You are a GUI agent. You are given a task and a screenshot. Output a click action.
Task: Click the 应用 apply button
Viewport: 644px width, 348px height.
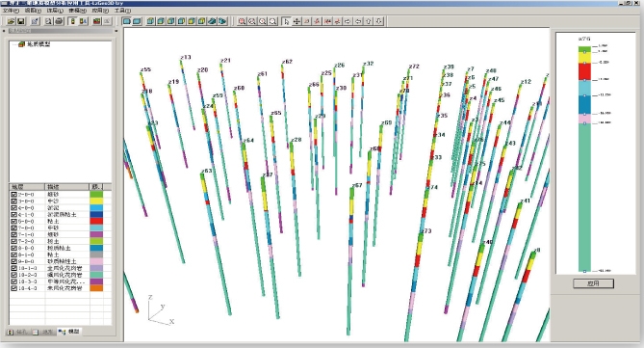pos(594,283)
